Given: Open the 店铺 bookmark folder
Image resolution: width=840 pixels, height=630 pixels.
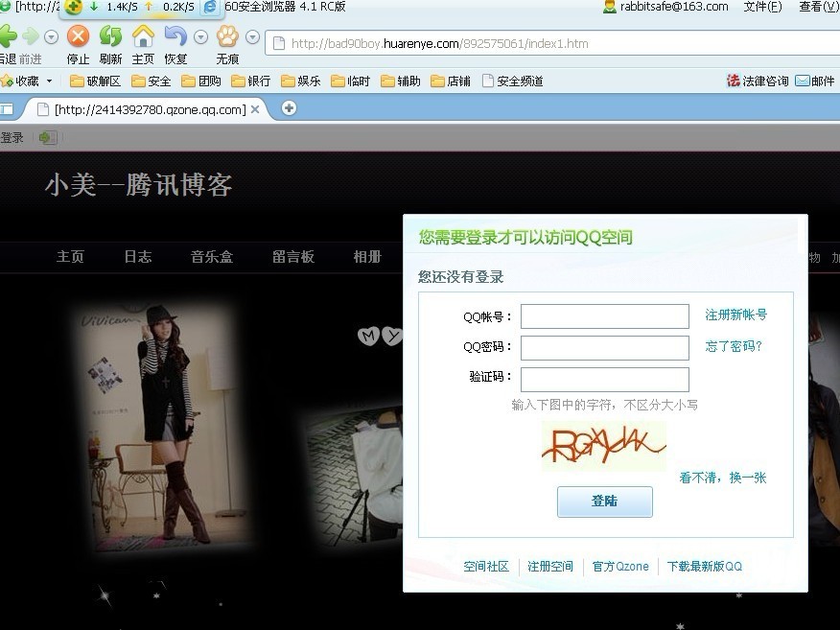Looking at the screenshot, I should tap(451, 81).
